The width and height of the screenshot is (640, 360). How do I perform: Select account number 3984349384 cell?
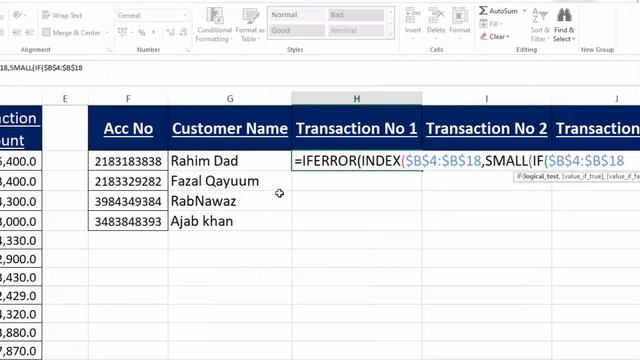point(128,201)
